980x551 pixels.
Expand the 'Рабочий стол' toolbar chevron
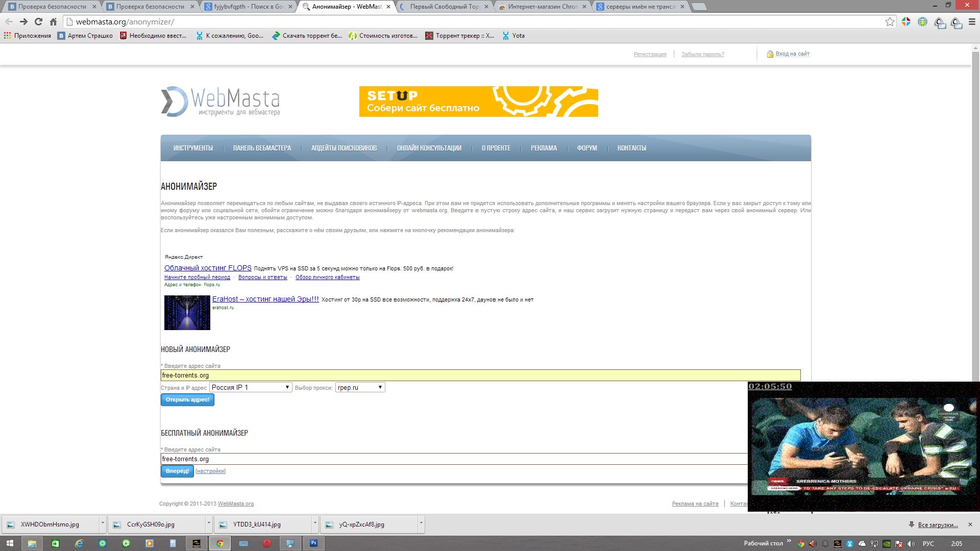[789, 541]
